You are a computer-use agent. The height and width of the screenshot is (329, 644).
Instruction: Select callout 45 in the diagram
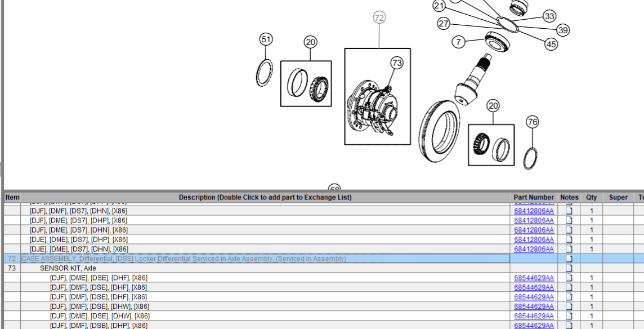551,43
